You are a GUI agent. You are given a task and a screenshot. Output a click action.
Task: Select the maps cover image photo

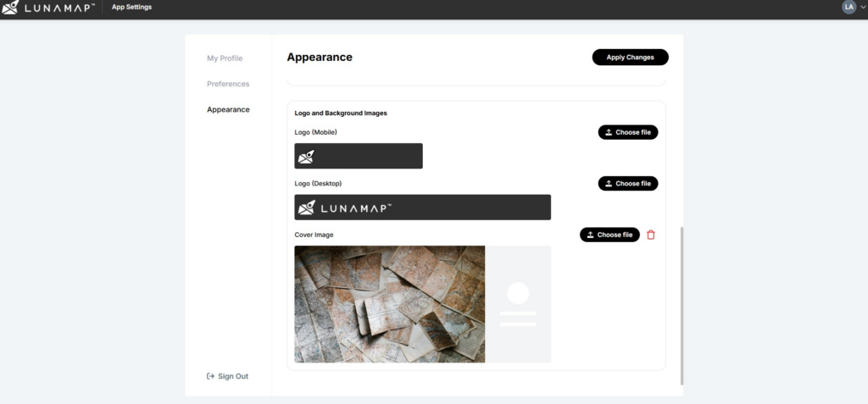pos(389,304)
